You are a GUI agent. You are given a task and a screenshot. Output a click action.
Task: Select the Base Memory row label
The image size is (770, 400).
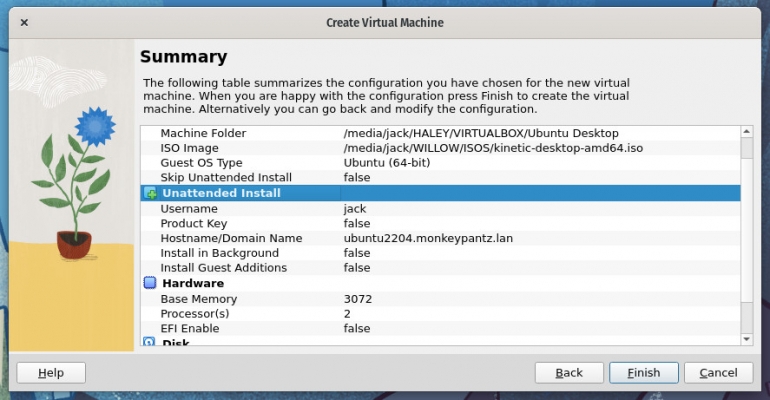198,299
